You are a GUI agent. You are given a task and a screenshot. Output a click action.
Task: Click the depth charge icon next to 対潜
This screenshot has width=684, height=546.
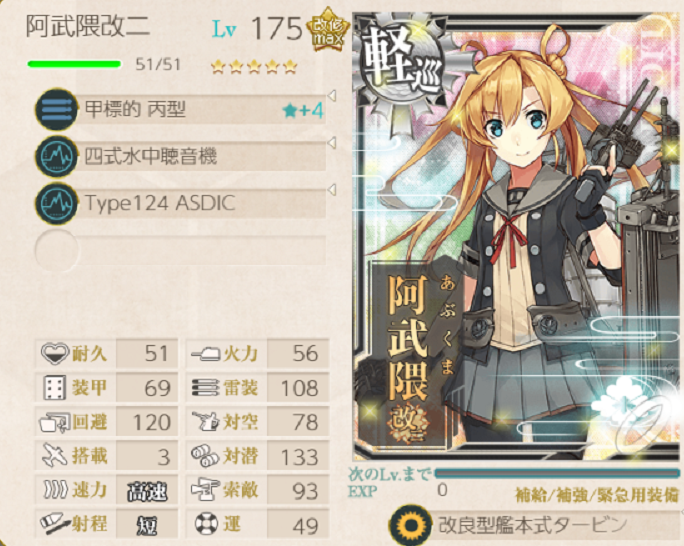tap(205, 456)
